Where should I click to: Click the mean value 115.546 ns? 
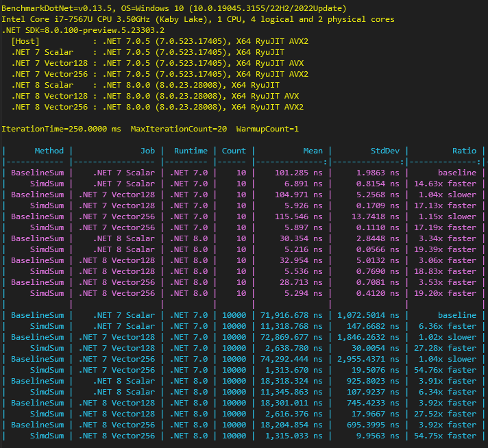[x=298, y=216]
